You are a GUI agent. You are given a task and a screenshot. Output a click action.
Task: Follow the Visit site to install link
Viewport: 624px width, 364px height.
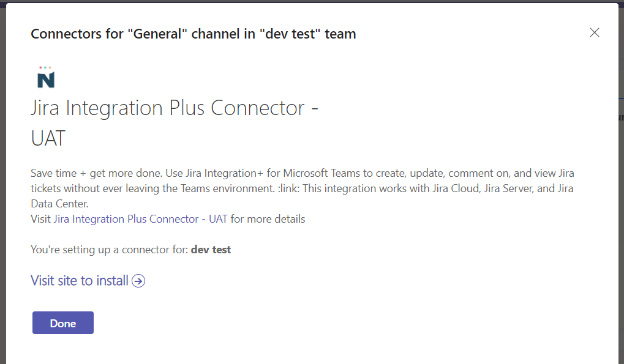click(80, 281)
